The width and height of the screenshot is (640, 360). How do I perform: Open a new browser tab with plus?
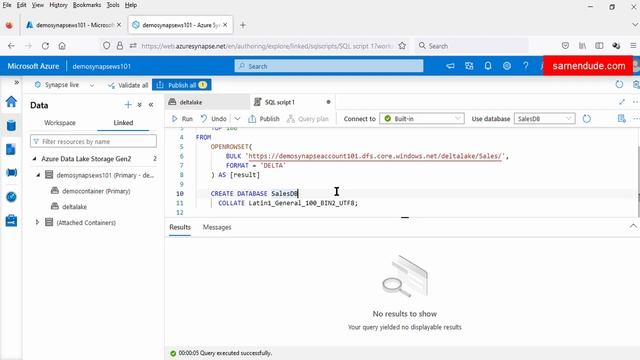tap(243, 25)
